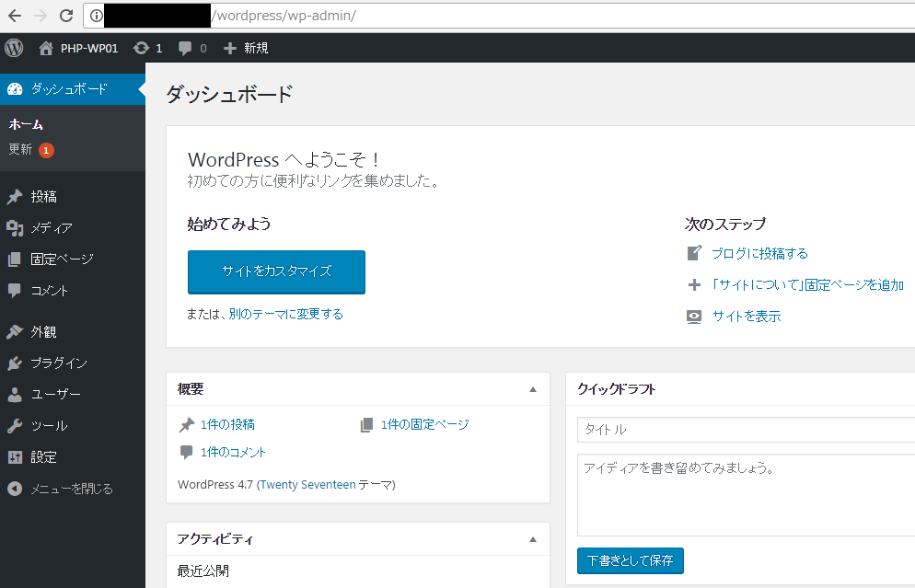This screenshot has height=588, width=915.
Task: Click plus icon beside 固定ページを追加
Action: coord(694,284)
